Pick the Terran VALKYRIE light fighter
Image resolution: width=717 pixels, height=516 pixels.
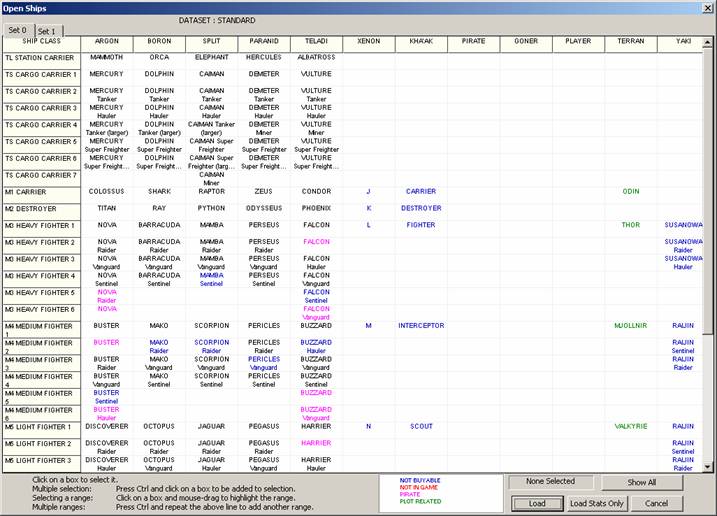631,426
